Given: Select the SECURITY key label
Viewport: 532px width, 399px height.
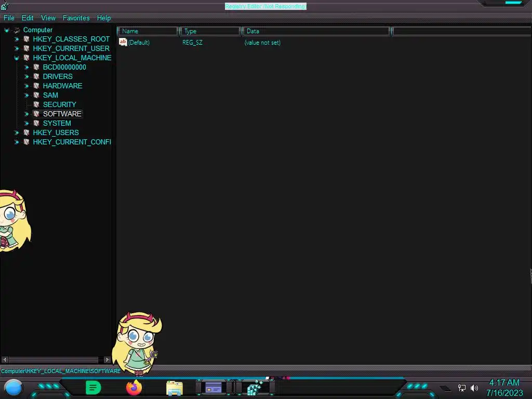Looking at the screenshot, I should click(x=59, y=104).
